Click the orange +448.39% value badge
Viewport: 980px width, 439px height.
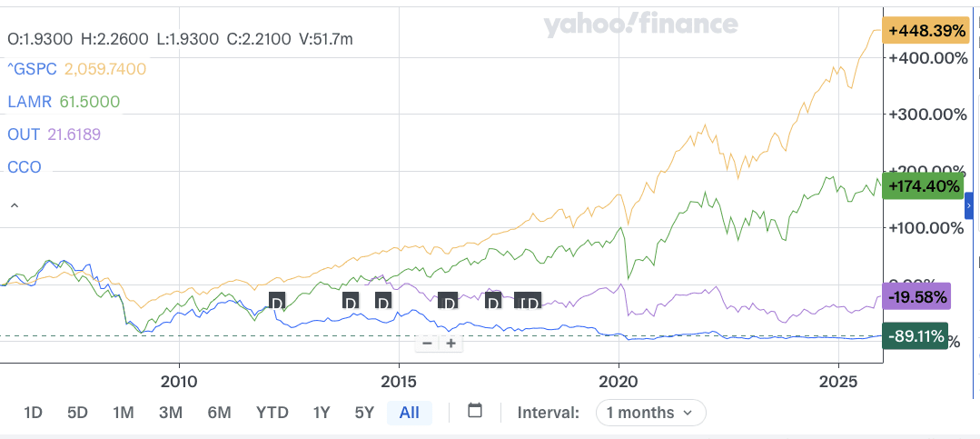tap(926, 31)
